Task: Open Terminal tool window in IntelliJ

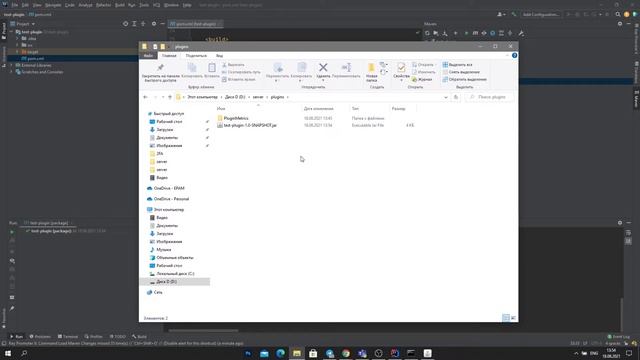Action: point(68,337)
